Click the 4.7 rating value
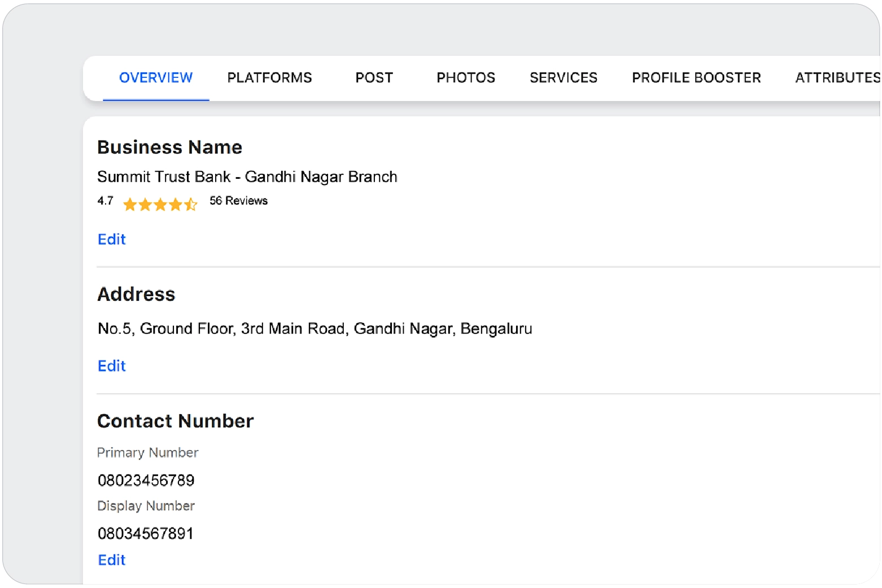The width and height of the screenshot is (882, 588). point(105,201)
